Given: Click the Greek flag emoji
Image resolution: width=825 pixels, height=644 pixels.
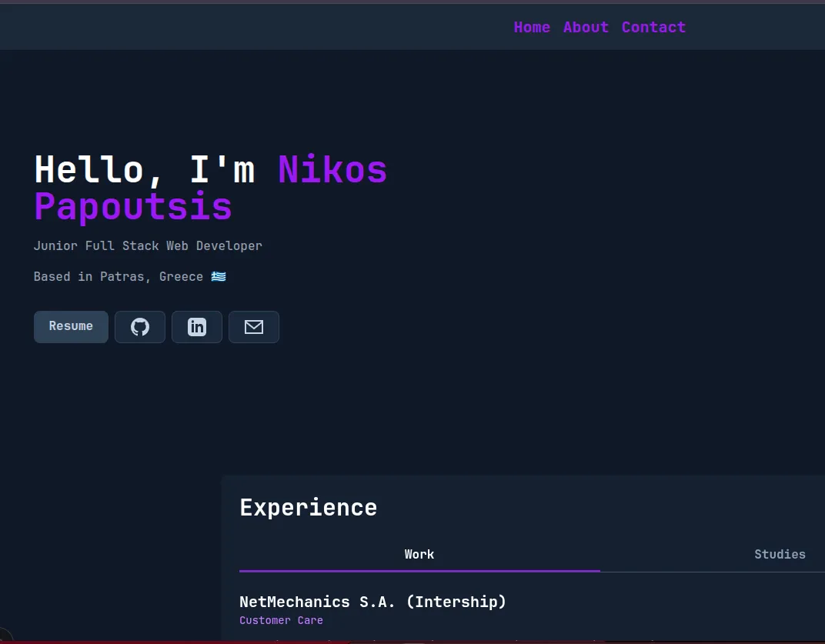Looking at the screenshot, I should point(218,276).
